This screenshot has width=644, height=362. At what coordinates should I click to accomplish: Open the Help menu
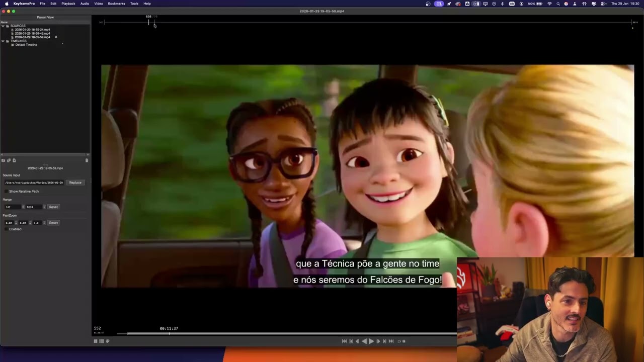click(x=147, y=4)
